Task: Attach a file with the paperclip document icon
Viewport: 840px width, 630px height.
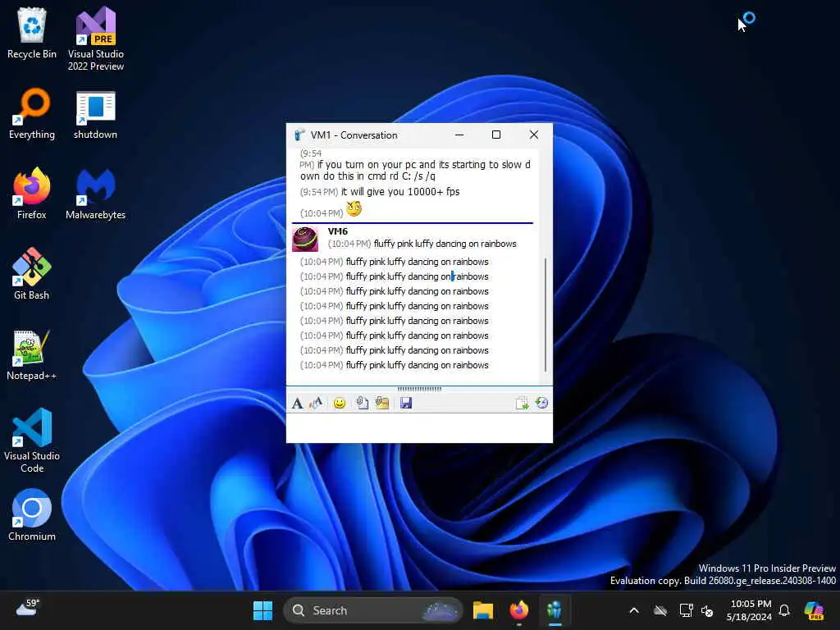Action: click(x=362, y=403)
